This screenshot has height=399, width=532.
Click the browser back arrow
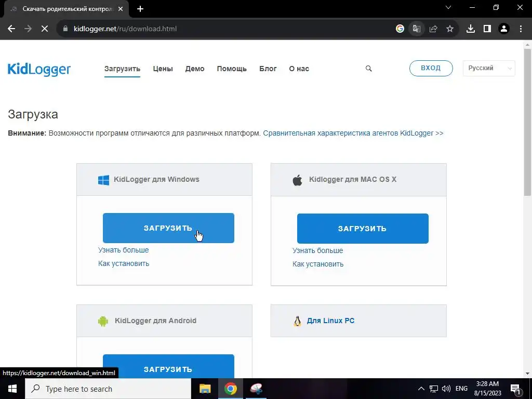(x=11, y=29)
